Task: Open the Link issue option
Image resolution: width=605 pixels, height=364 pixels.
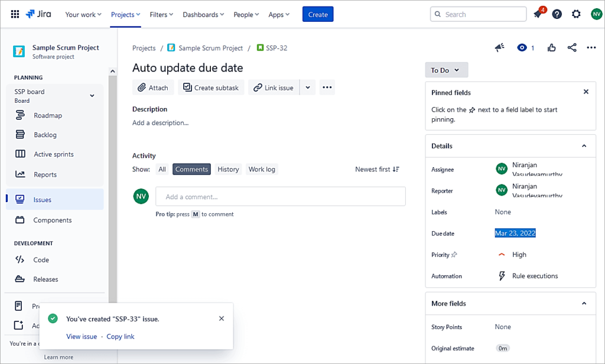Action: [273, 87]
